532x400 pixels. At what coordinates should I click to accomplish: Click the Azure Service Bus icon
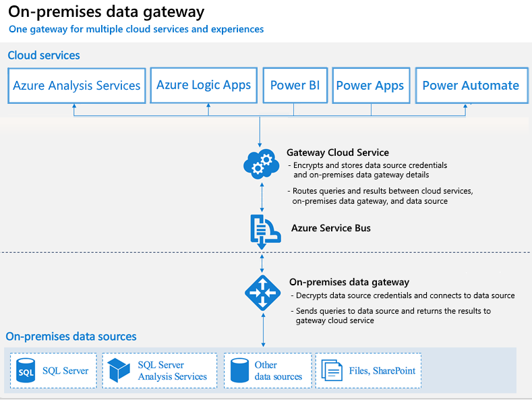point(266,232)
